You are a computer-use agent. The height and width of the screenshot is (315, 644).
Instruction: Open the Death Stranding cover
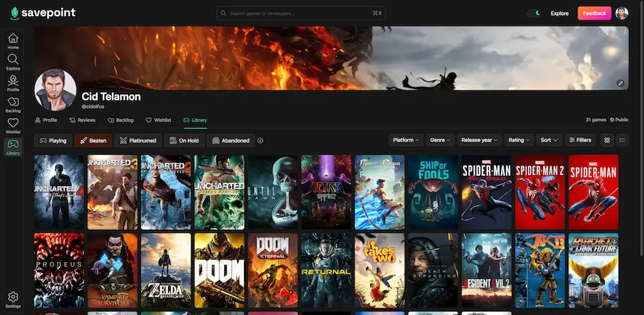point(433,271)
